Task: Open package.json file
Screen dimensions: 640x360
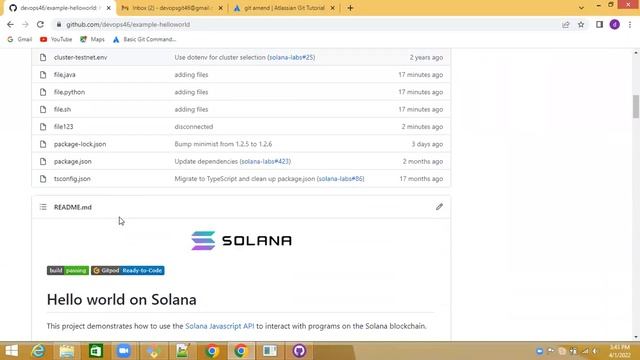Action: 73,162
